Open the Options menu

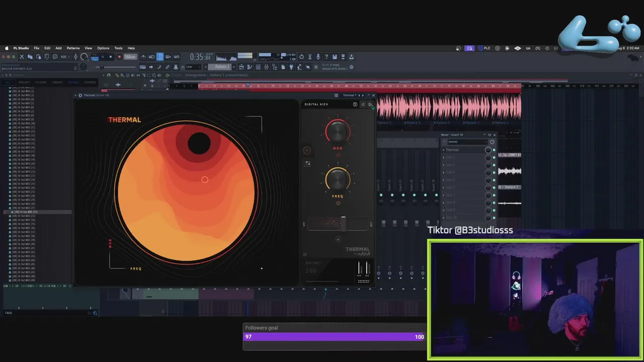pos(103,48)
